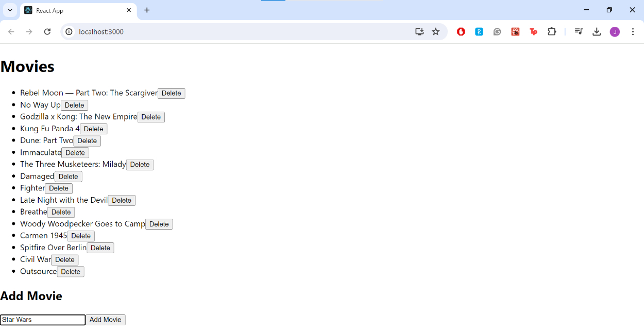Open the Extensions puzzle icon
Viewport: 644px width, 333px height.
(552, 32)
